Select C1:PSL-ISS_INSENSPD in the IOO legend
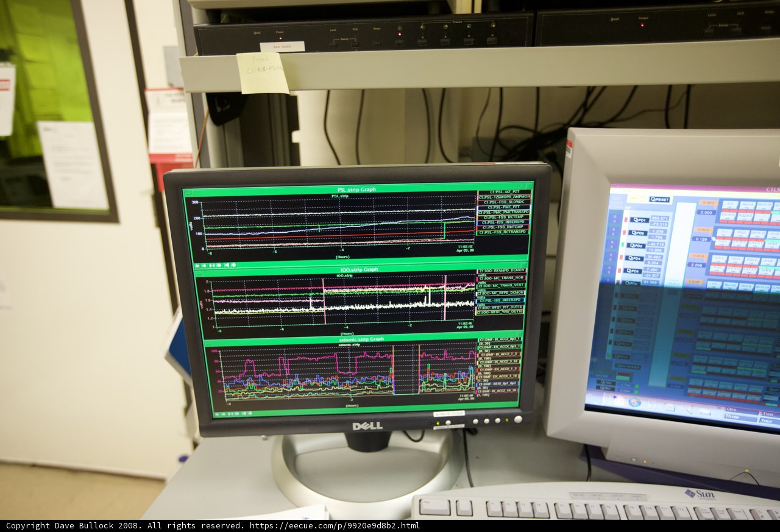780x532 pixels. point(500,300)
